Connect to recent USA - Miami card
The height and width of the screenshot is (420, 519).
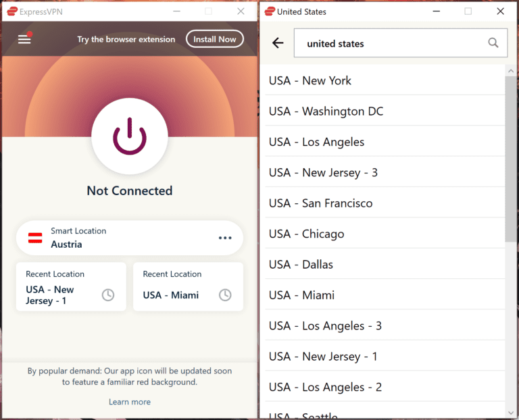pyautogui.click(x=188, y=286)
